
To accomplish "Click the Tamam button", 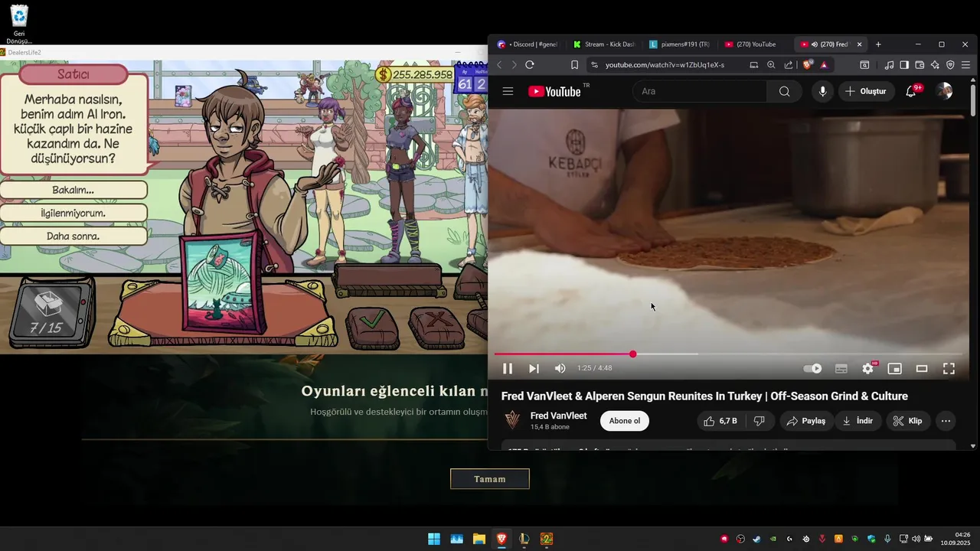I will pos(490,479).
